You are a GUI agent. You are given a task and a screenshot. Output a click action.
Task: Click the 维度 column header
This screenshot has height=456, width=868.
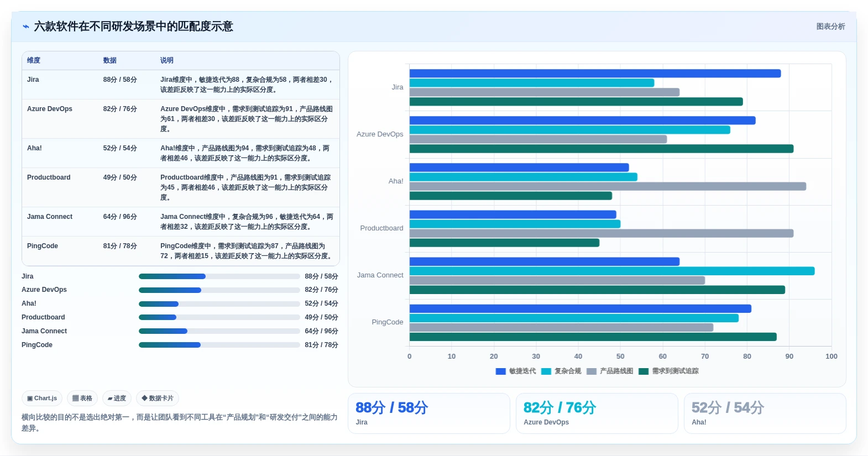(x=34, y=60)
